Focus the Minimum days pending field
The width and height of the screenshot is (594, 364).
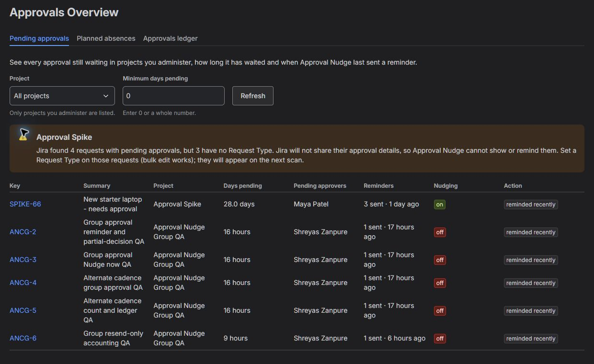click(x=173, y=96)
